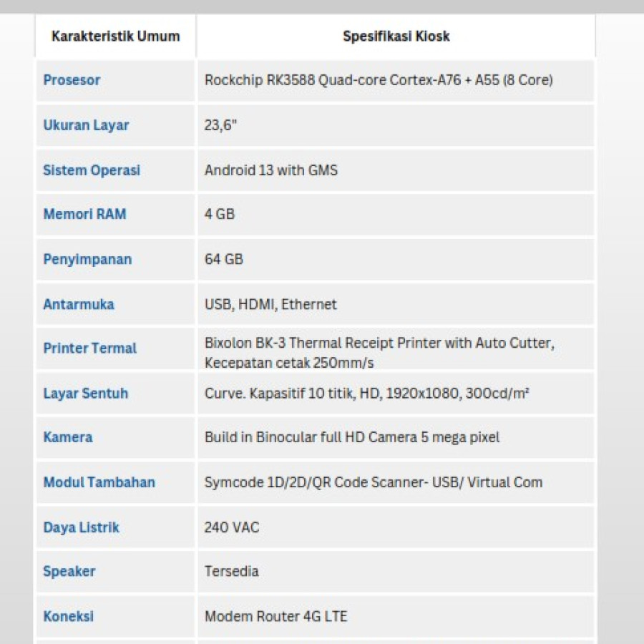Image resolution: width=644 pixels, height=644 pixels.
Task: Click Modem Router 4G LTE value
Action: click(x=276, y=617)
